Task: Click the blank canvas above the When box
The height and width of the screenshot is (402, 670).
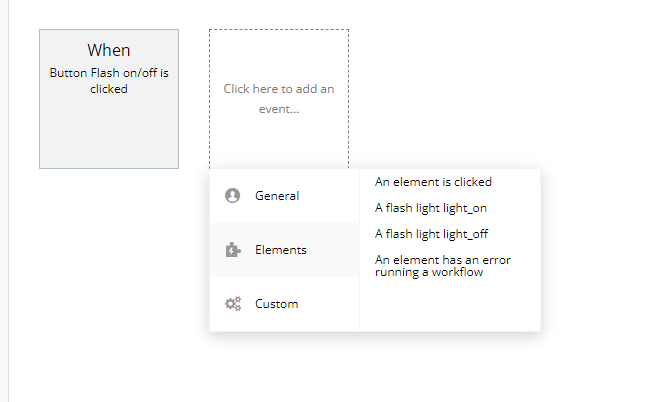Action: (109, 14)
